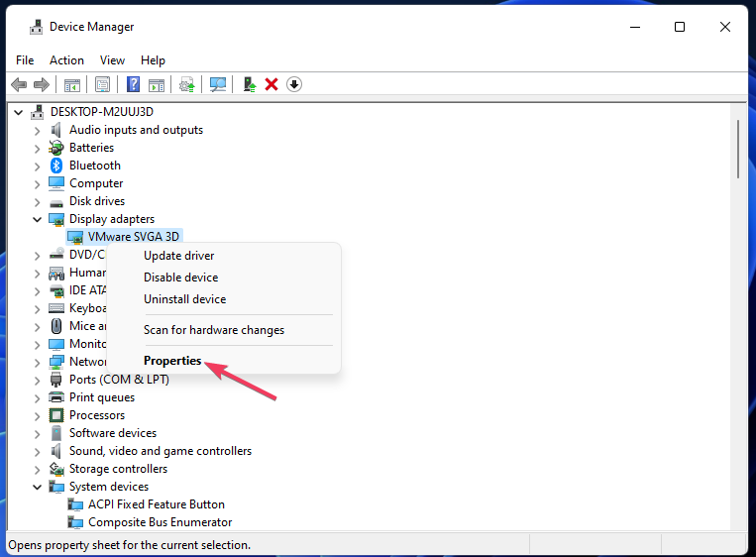Select the Storage controllers row
Screen dimensions: 756x557
(x=118, y=469)
